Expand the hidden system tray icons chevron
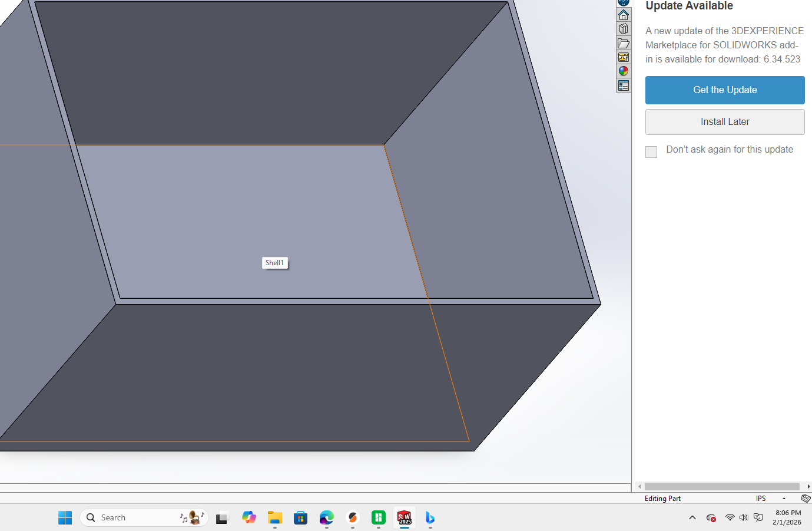 (692, 517)
